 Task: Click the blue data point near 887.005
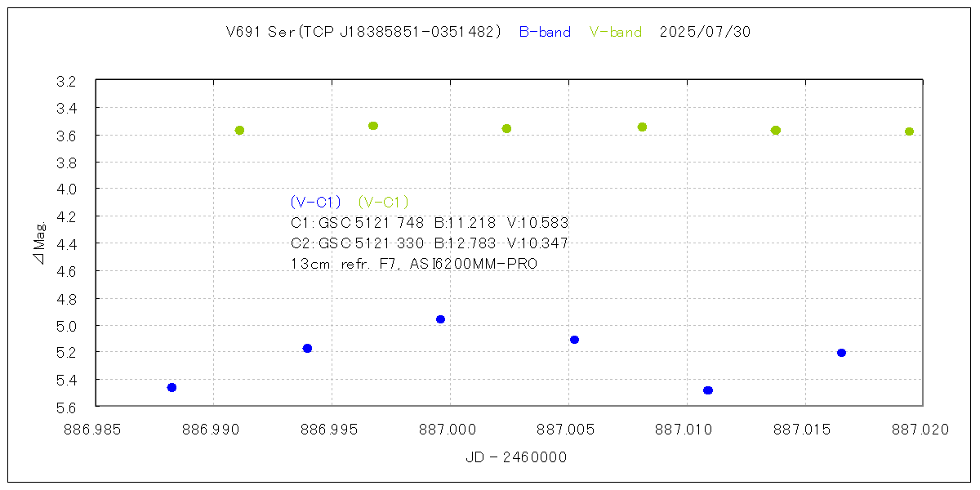click(574, 340)
